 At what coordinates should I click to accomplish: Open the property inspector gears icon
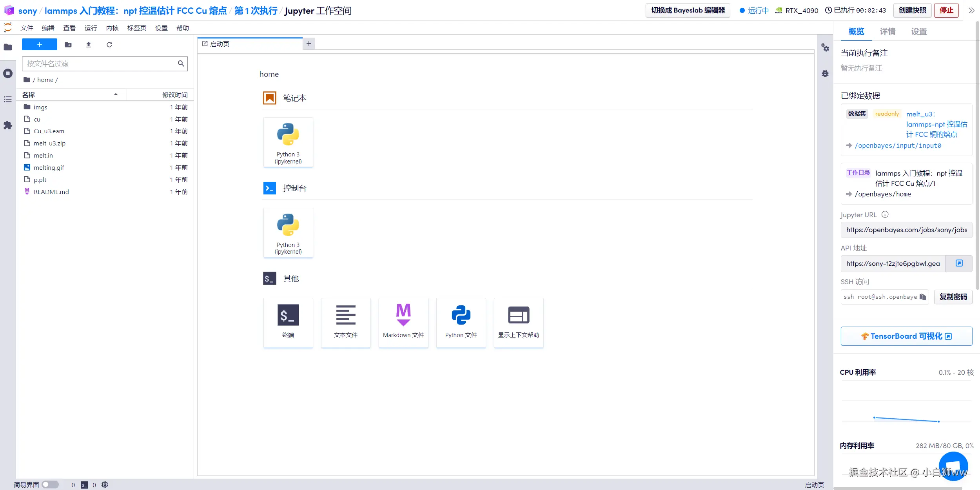coord(825,48)
